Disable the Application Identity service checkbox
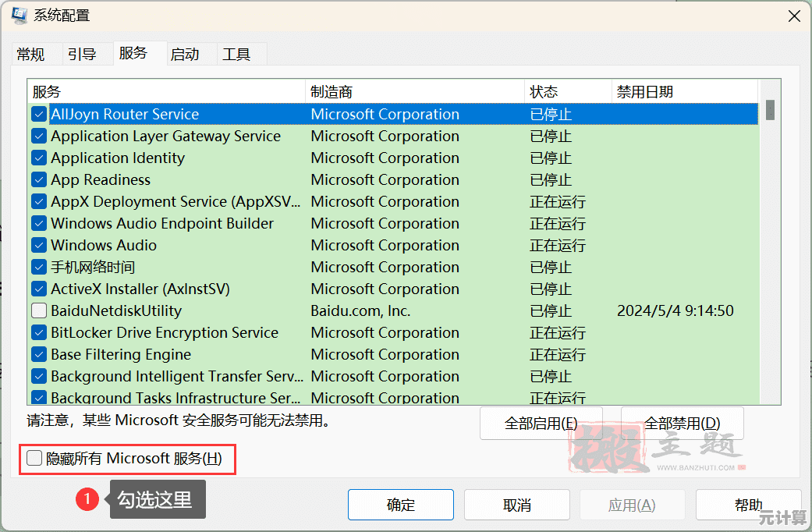Image resolution: width=812 pixels, height=532 pixels. coord(38,158)
